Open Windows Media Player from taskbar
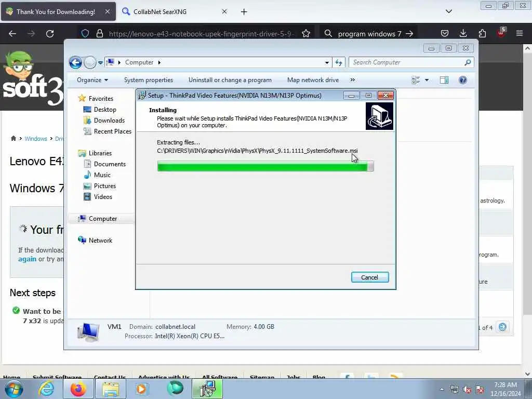The width and height of the screenshot is (532, 399). point(141,389)
